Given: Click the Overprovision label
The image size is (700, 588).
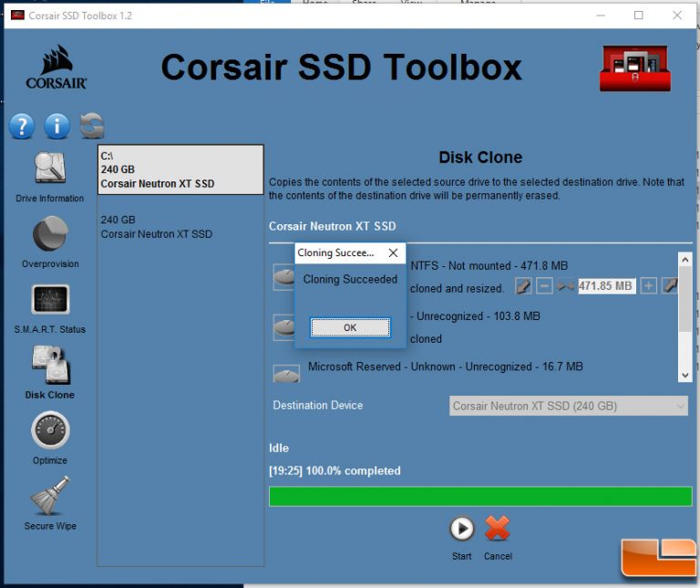Looking at the screenshot, I should [x=50, y=263].
